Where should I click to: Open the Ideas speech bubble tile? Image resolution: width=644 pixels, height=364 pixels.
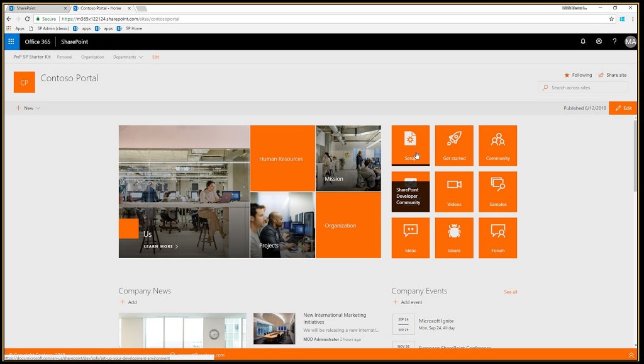pyautogui.click(x=410, y=237)
